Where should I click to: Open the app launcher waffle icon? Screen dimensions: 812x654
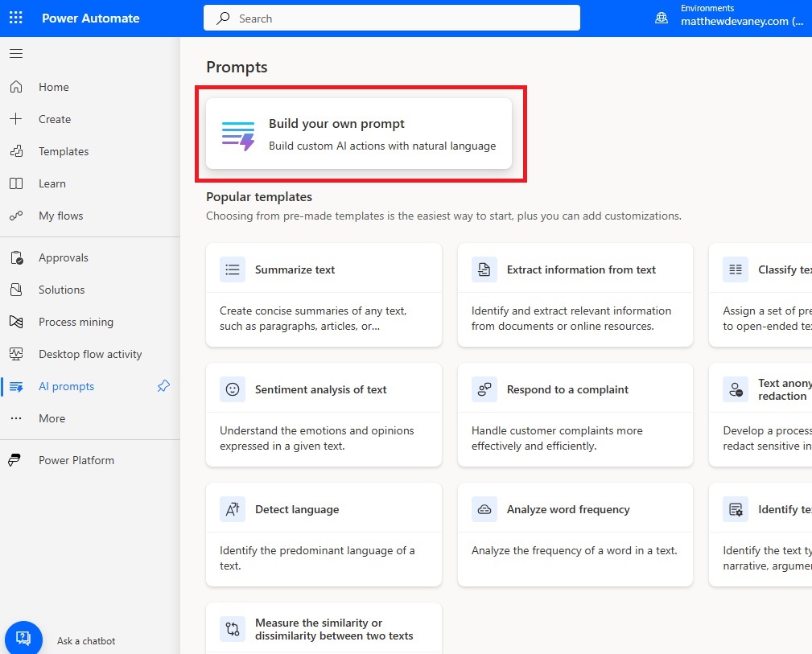[x=16, y=18]
